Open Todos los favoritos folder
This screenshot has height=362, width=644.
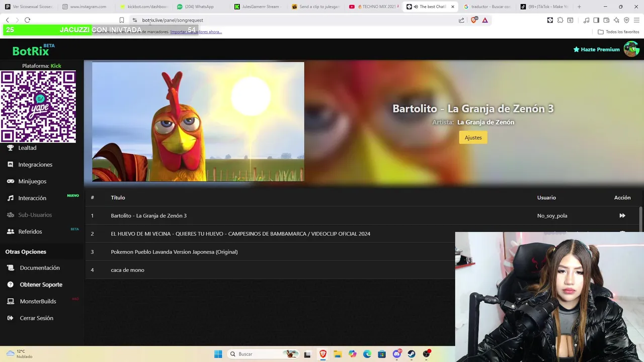click(618, 32)
